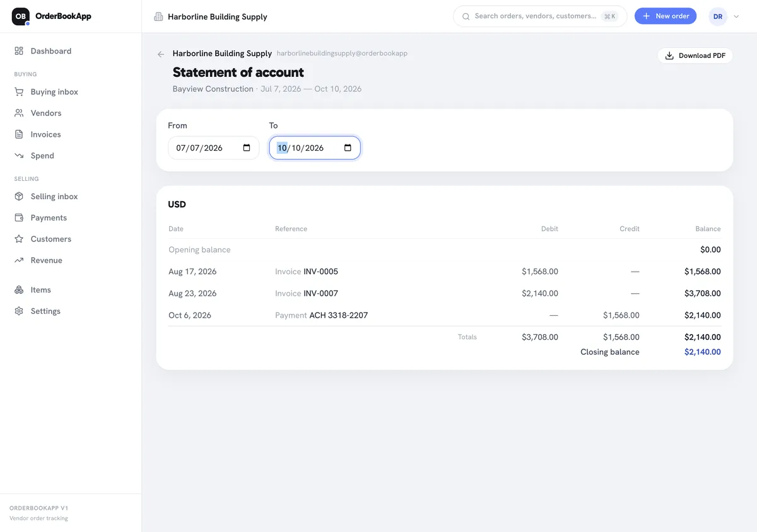Click the Spend trend-down icon
The width and height of the screenshot is (757, 532).
click(x=19, y=156)
